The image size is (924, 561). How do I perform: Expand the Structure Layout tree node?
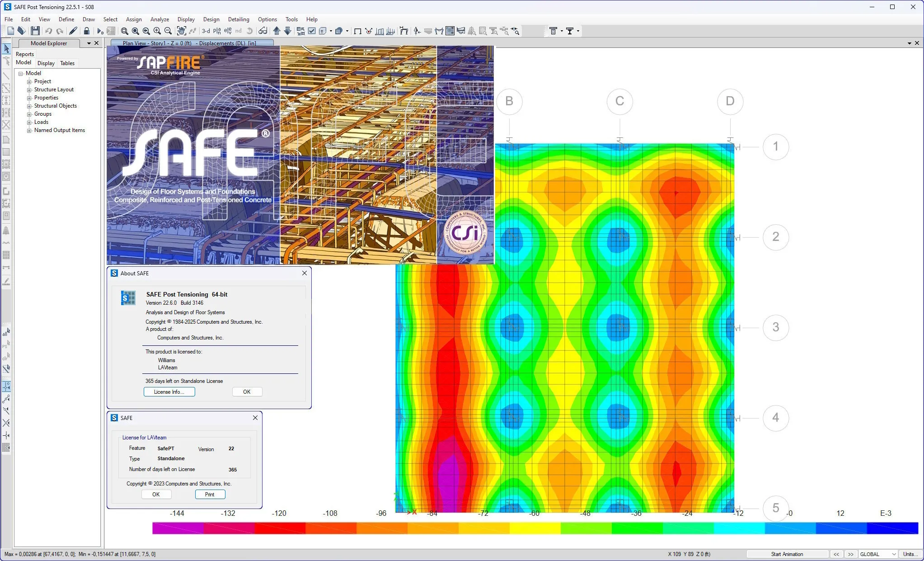point(29,90)
